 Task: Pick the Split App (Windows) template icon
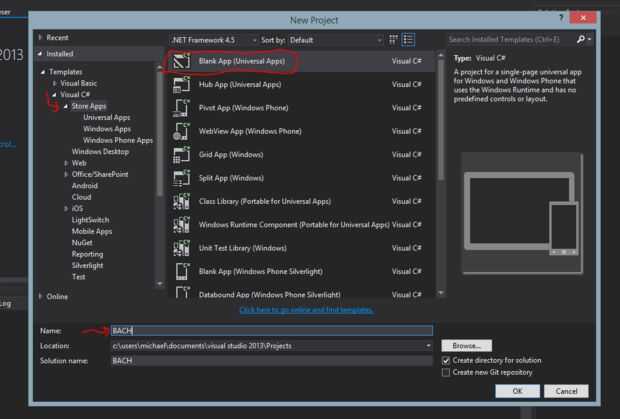click(x=181, y=178)
